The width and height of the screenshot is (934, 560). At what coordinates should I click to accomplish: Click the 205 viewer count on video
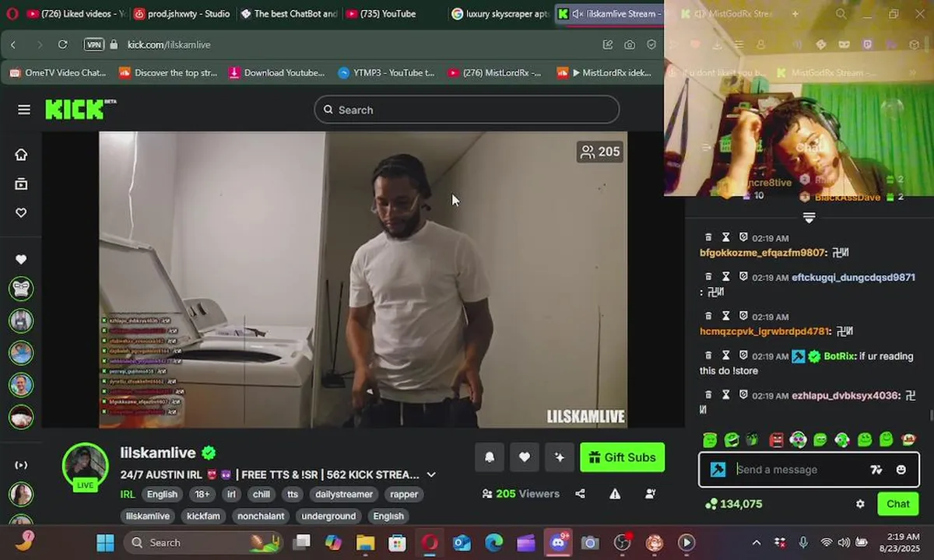tap(600, 152)
